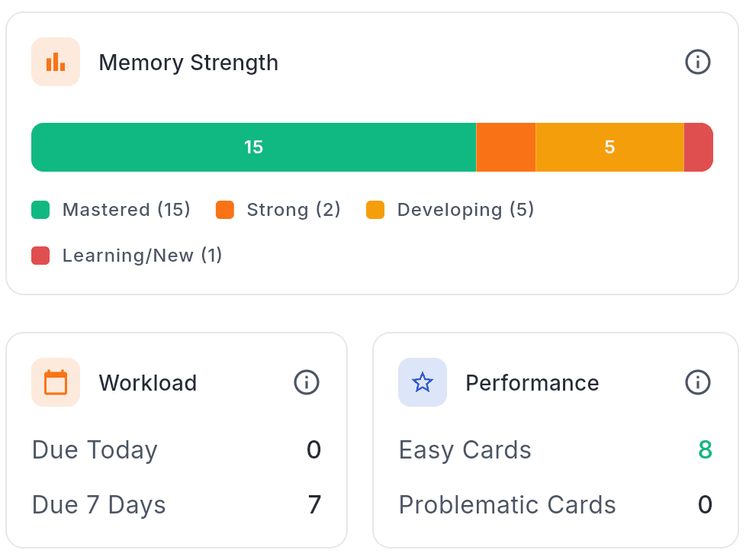Click the Mastered green legend square
The width and height of the screenshot is (746, 560).
(40, 209)
